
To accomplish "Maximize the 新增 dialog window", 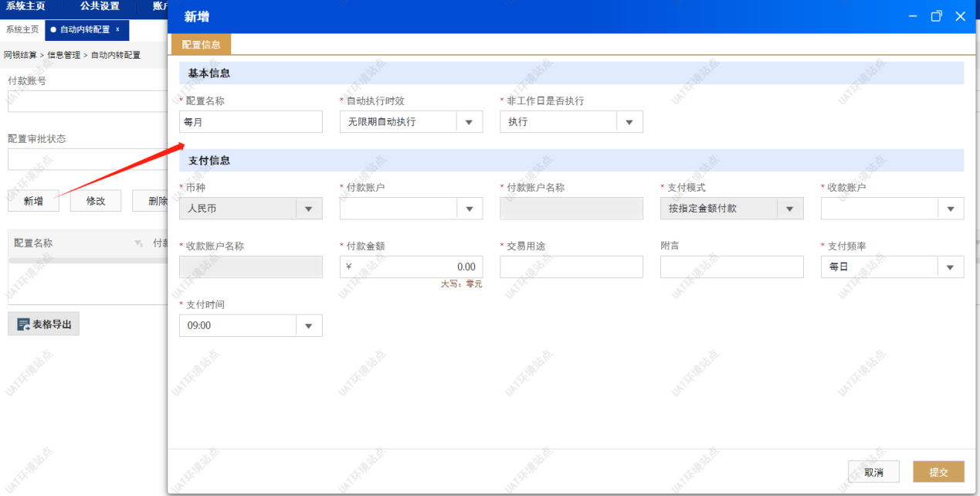I will [x=937, y=16].
